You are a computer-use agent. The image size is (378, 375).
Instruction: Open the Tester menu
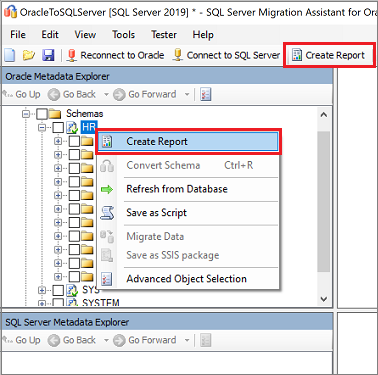[x=164, y=35]
